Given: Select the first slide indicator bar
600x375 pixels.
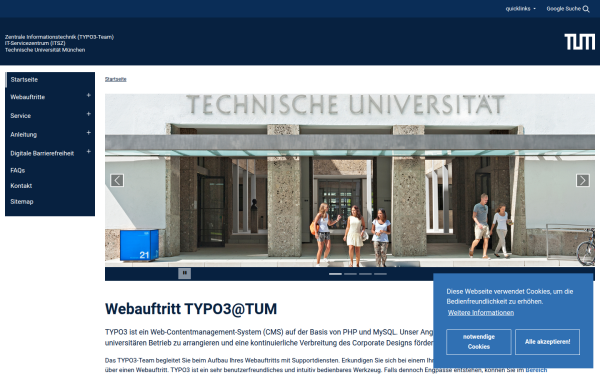Looking at the screenshot, I should (x=335, y=274).
